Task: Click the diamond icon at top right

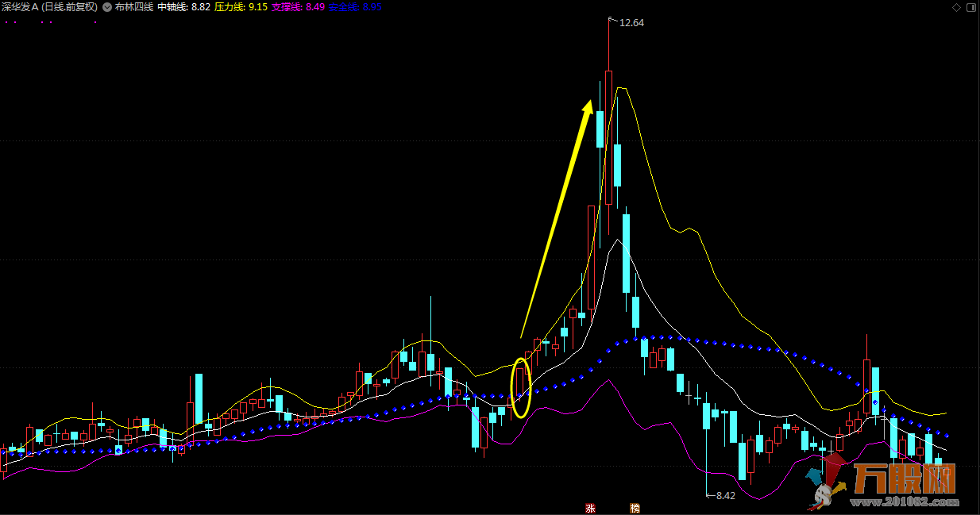Action: (x=955, y=7)
